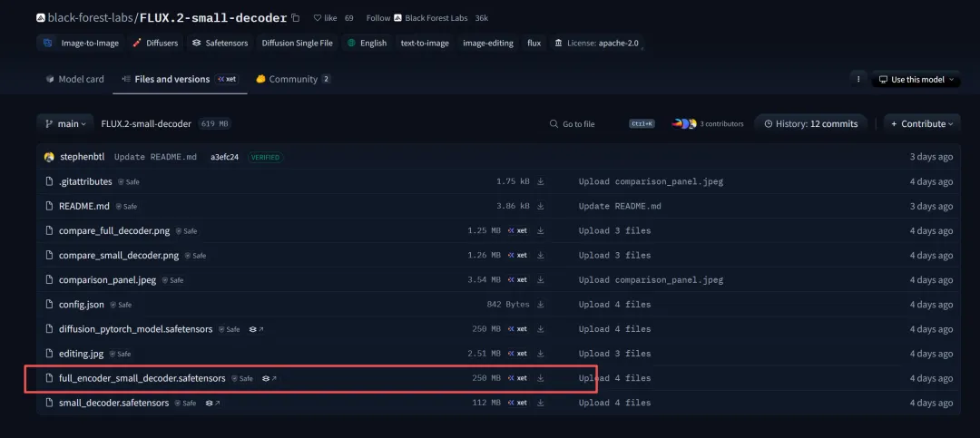Open the .gitattributes file
Image resolution: width=980 pixels, height=438 pixels.
coord(85,181)
